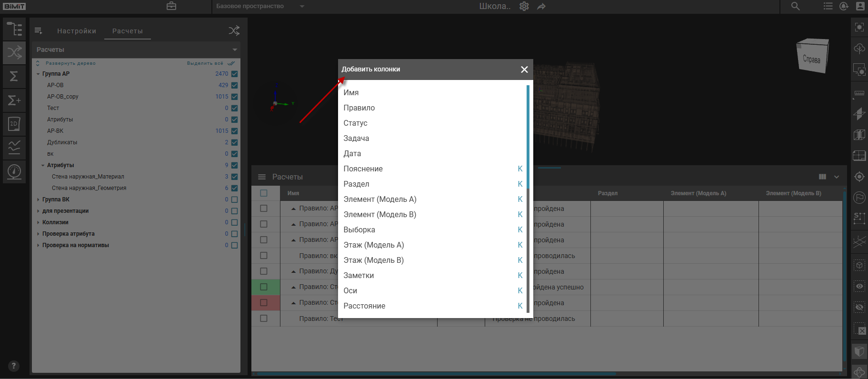The image size is (868, 379).
Task: Click Выделить всё link
Action: (205, 63)
